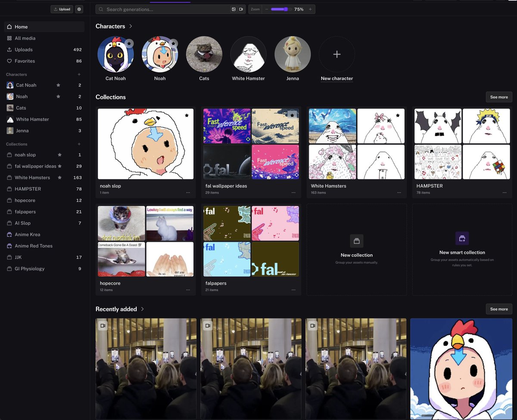Click video filter icon in search bar
The height and width of the screenshot is (420, 517).
click(x=241, y=9)
